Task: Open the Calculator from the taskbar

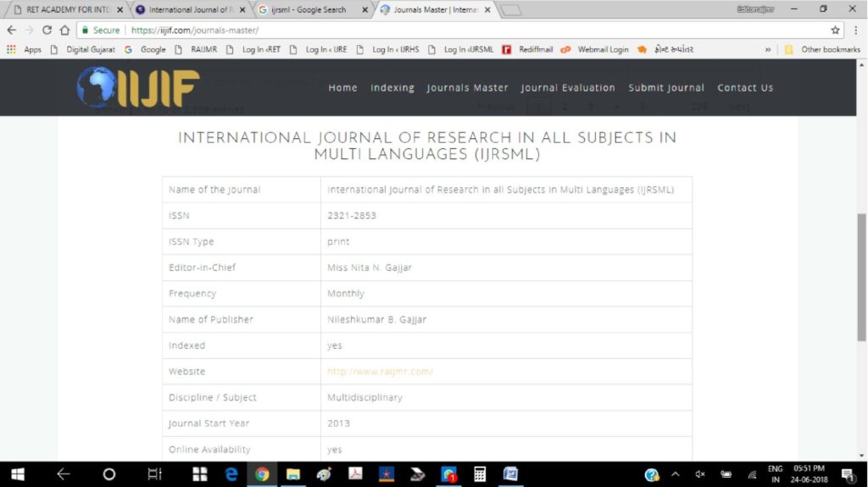Action: pos(480,474)
